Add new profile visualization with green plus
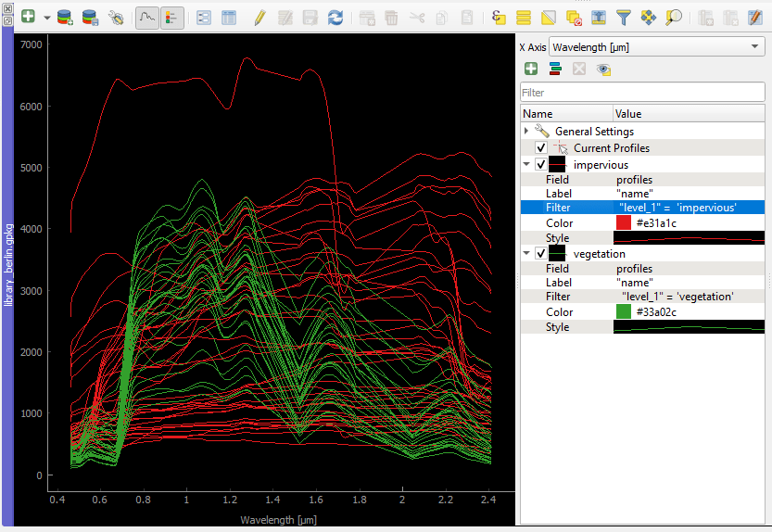Image resolution: width=772 pixels, height=532 pixels. coord(531,69)
